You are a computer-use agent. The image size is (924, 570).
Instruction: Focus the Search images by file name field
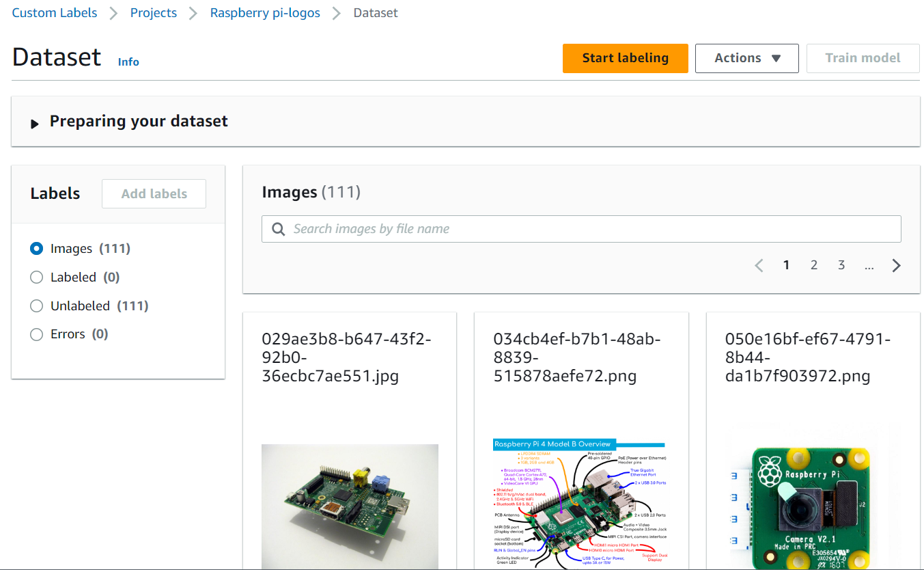pyautogui.click(x=581, y=229)
